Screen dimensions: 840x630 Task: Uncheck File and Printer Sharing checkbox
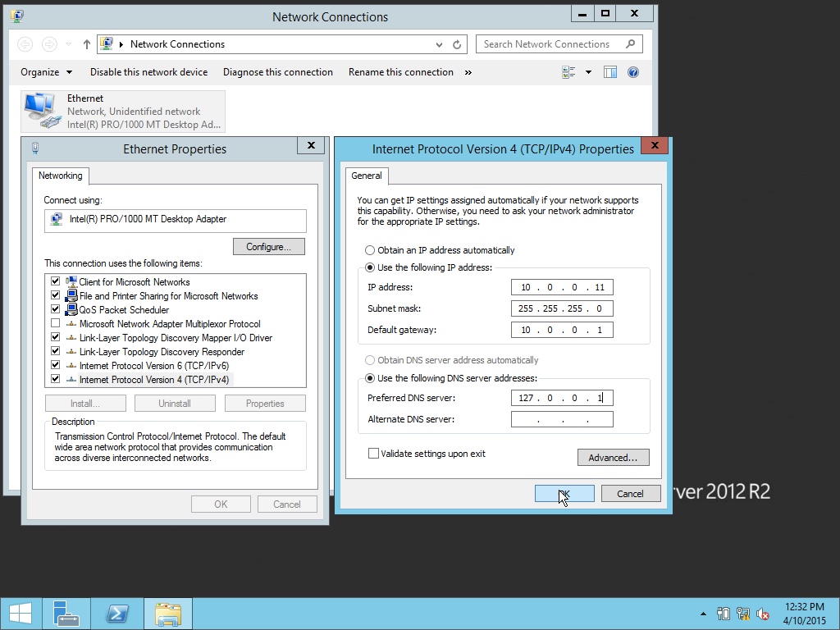(x=55, y=295)
